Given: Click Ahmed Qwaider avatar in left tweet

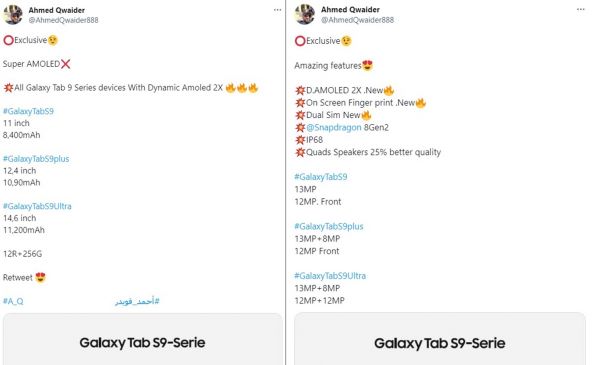Looking at the screenshot, I should 13,15.
